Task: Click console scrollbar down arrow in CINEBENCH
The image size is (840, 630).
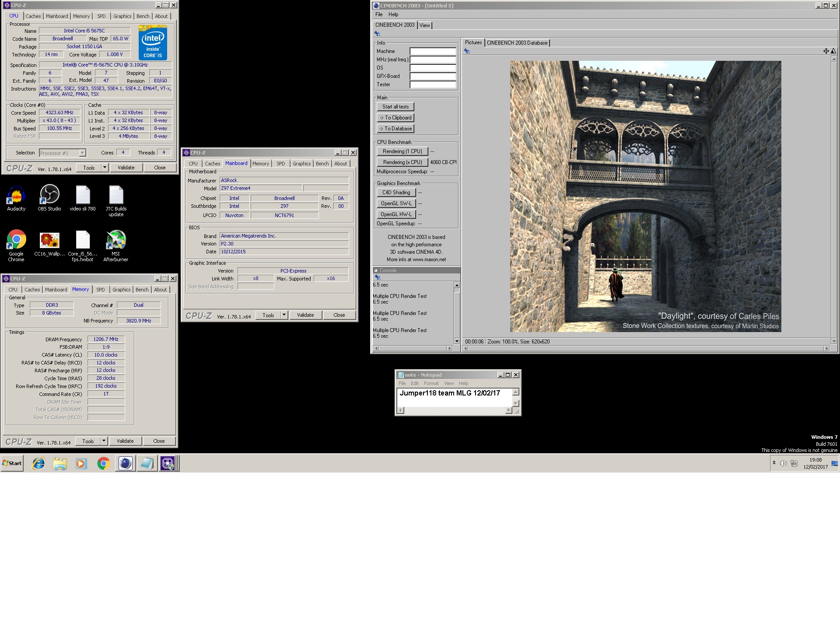Action: [457, 341]
